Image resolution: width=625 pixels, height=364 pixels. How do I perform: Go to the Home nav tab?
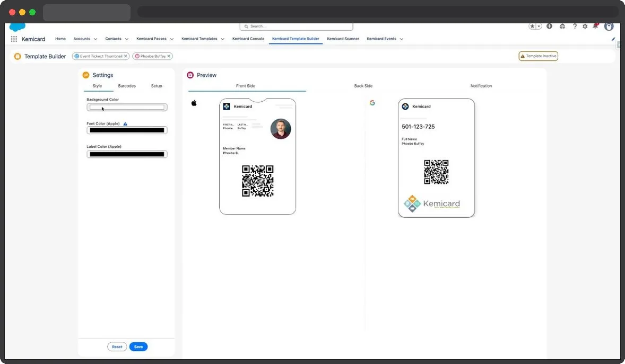point(60,39)
